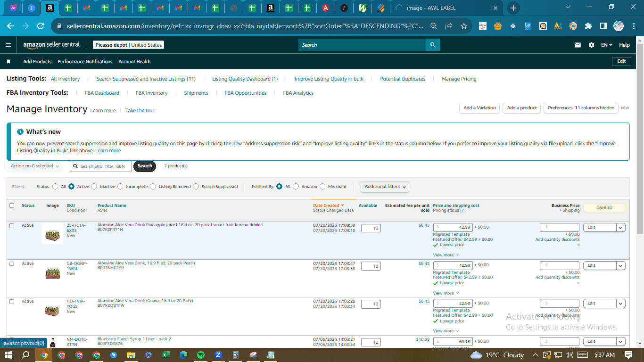
Task: Click the black Search button beside SKU field
Action: [x=145, y=166]
